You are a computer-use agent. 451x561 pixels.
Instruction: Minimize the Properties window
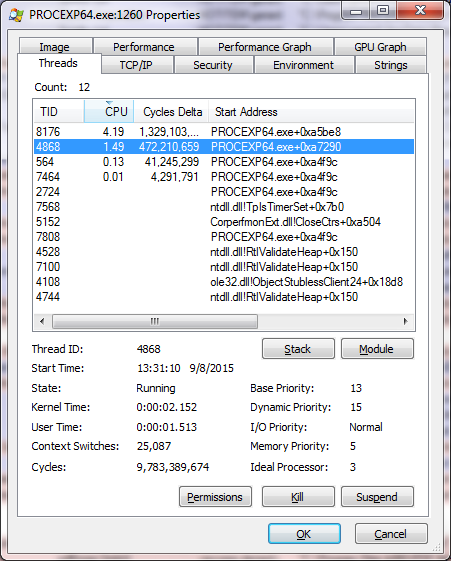[356, 11]
